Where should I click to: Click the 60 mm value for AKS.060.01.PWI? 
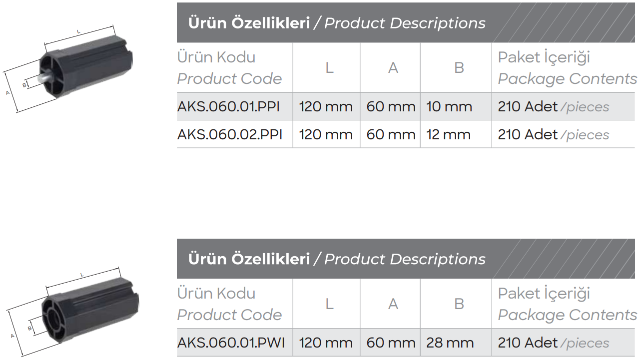tap(391, 343)
